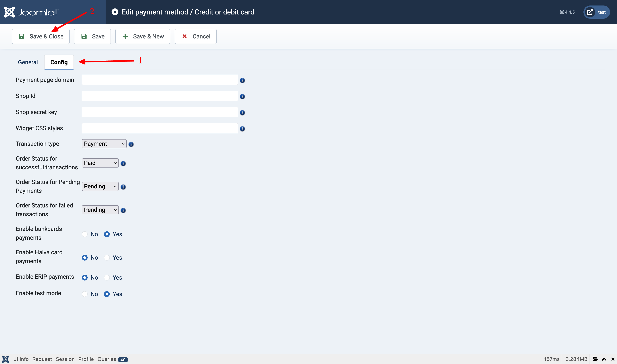Click info icon next to Transaction type dropdown
The width and height of the screenshot is (617, 364).
pos(131,144)
